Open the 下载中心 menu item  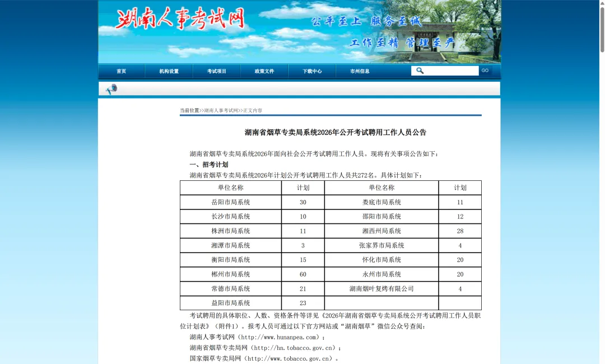[312, 71]
